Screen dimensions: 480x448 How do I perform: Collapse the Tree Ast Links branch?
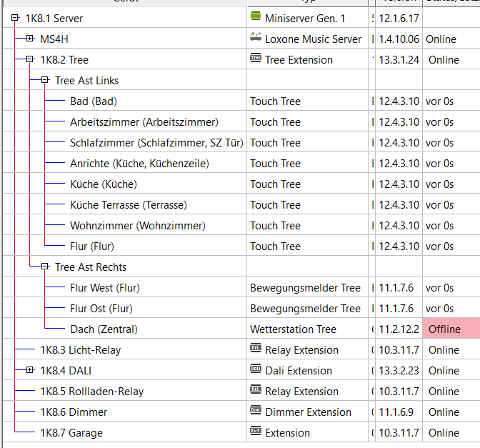[44, 80]
